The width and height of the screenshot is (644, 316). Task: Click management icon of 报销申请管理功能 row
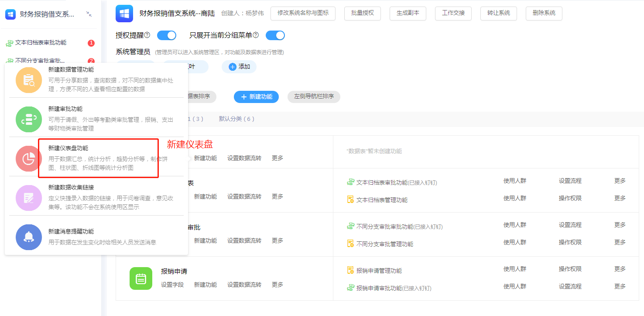click(x=350, y=270)
